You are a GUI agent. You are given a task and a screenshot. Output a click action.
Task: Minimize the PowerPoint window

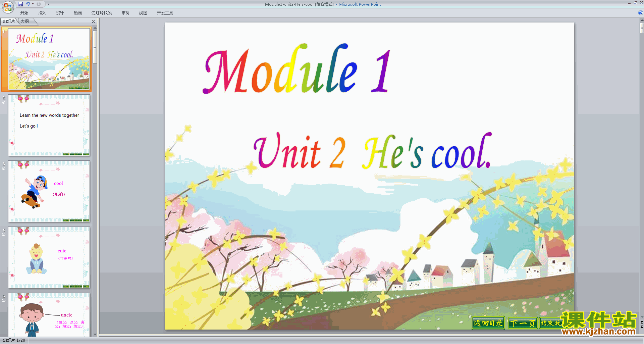(x=629, y=3)
